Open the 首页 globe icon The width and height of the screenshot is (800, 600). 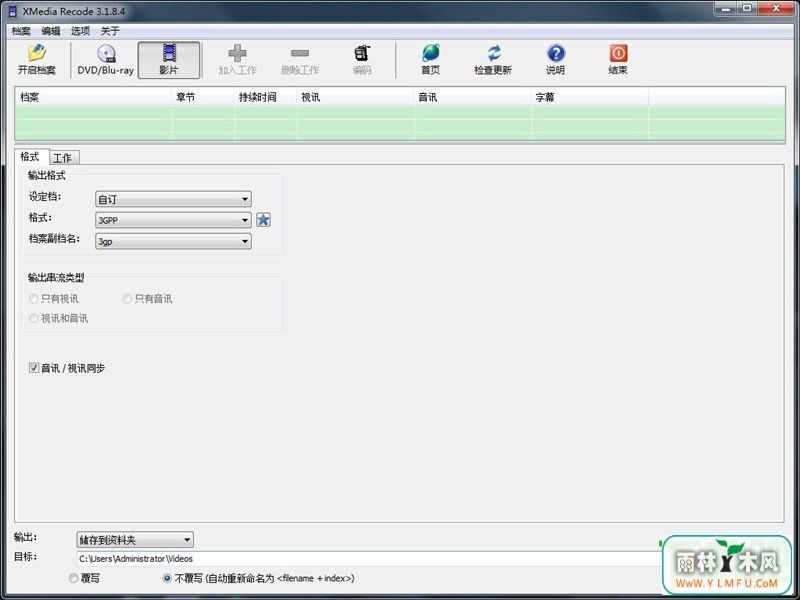[431, 60]
